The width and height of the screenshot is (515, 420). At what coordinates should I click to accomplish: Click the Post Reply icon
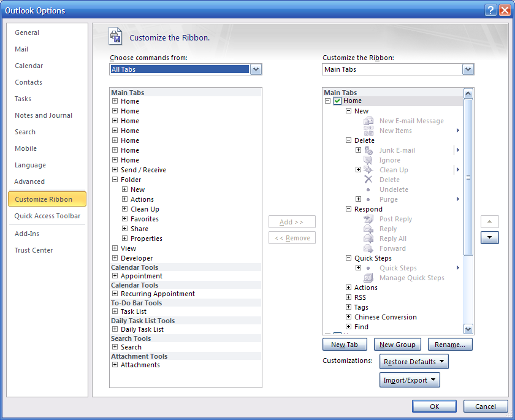368,219
